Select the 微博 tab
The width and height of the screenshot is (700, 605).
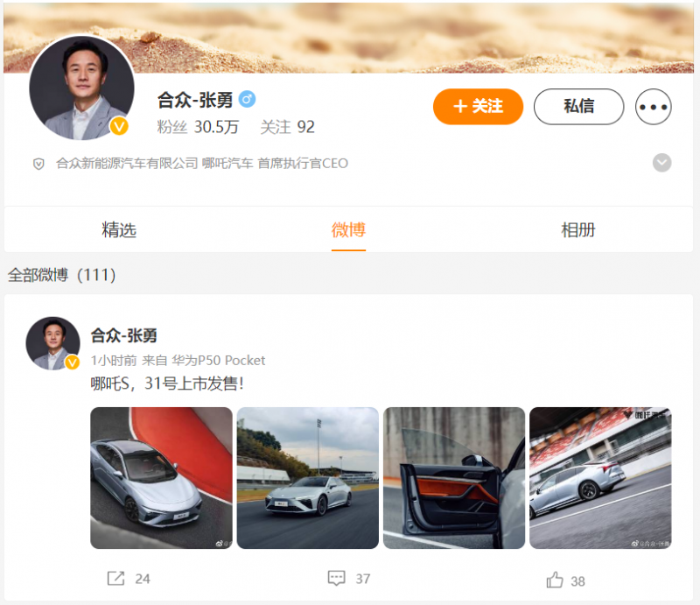348,230
